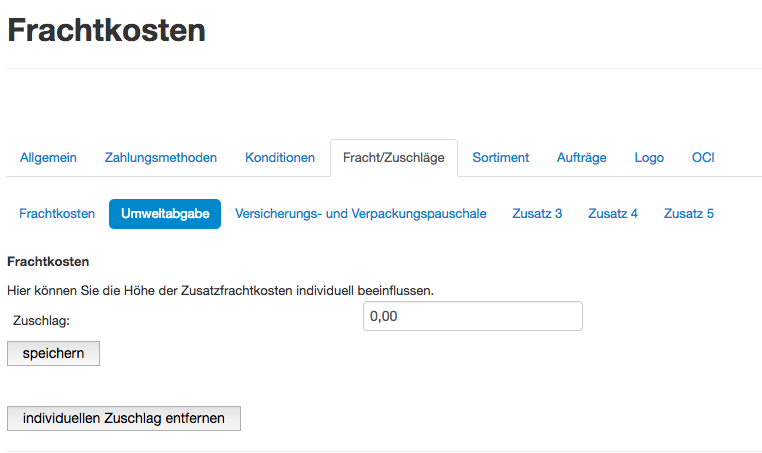Screen dimensions: 762x453
Task: Open the Allgemein tab
Action: point(49,158)
